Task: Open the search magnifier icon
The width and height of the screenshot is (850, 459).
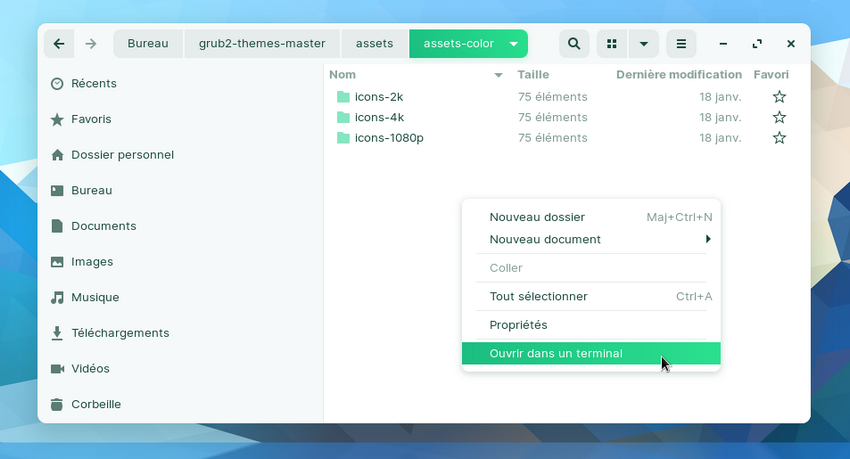Action: point(573,44)
